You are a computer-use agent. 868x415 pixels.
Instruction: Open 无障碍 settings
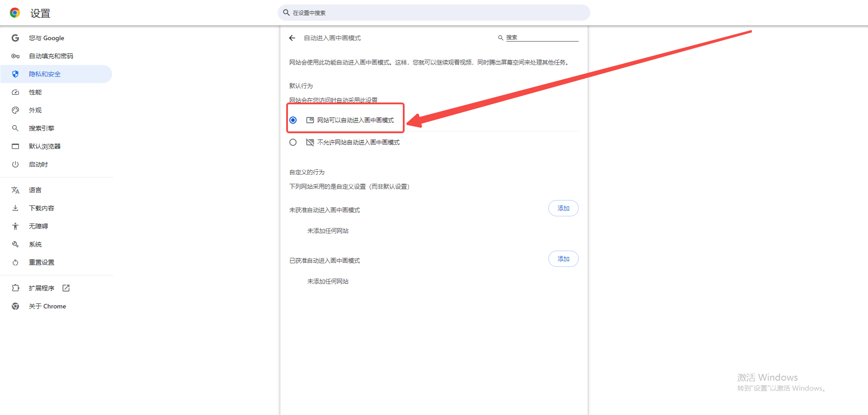(56, 226)
